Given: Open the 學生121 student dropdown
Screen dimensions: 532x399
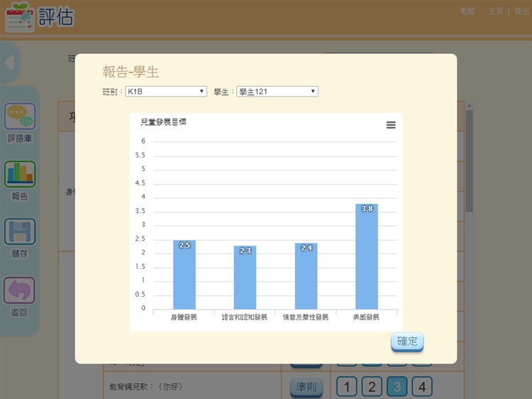Looking at the screenshot, I should click(277, 92).
